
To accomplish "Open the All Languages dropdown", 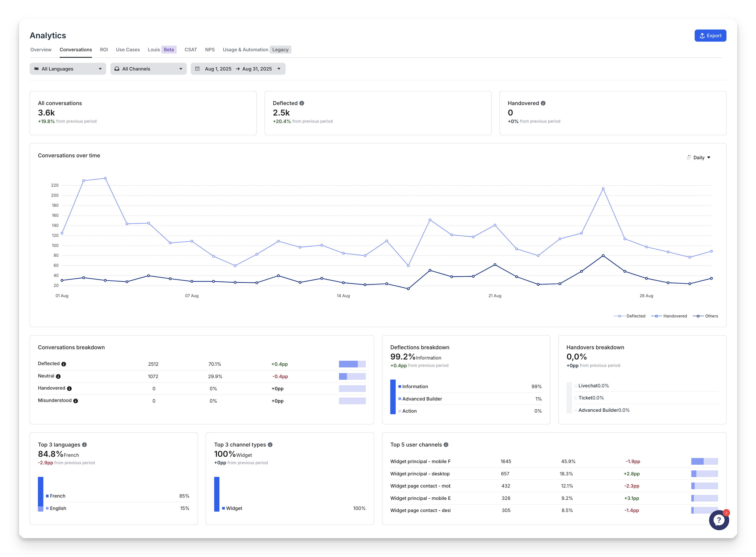I will pos(68,69).
